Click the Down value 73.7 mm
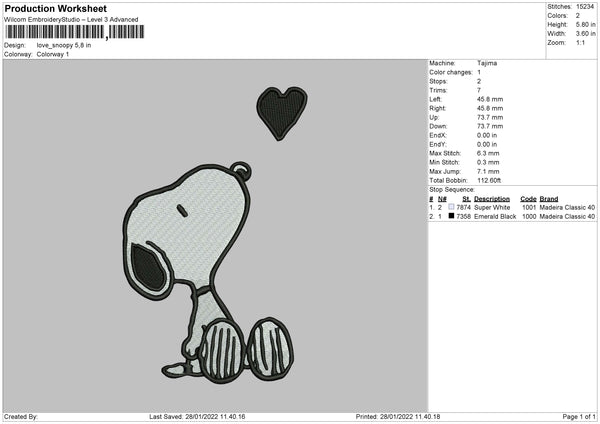The width and height of the screenshot is (600, 424). pos(490,126)
